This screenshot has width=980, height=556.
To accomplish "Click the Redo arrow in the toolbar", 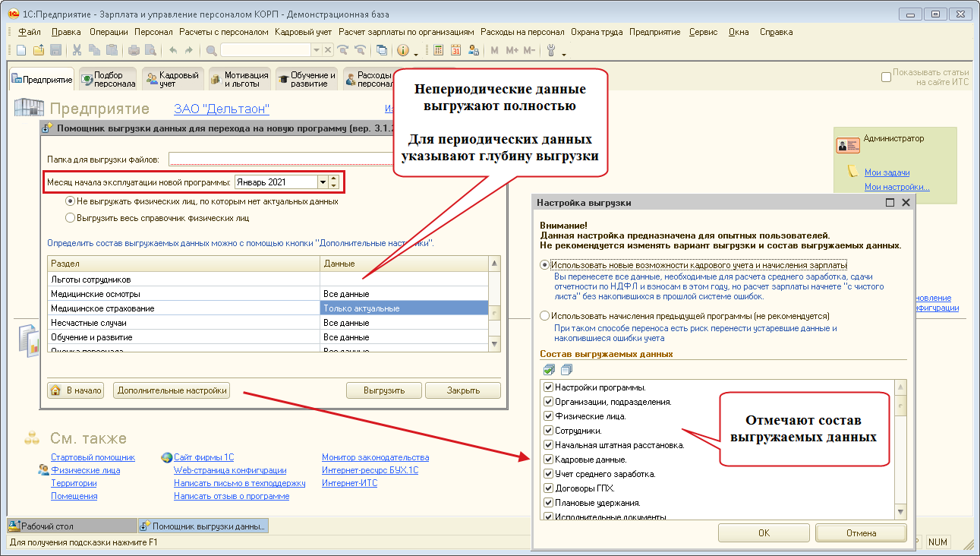I will (x=189, y=50).
